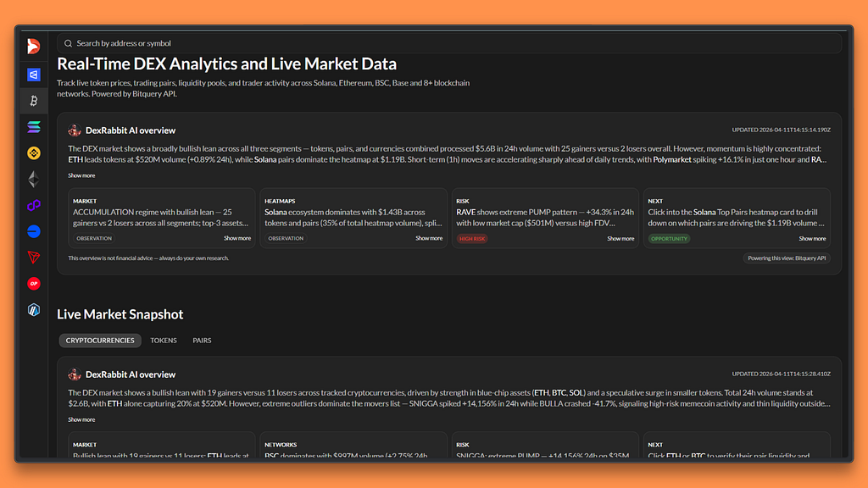
Task: Click the Polymarket link in overview text
Action: click(672, 159)
